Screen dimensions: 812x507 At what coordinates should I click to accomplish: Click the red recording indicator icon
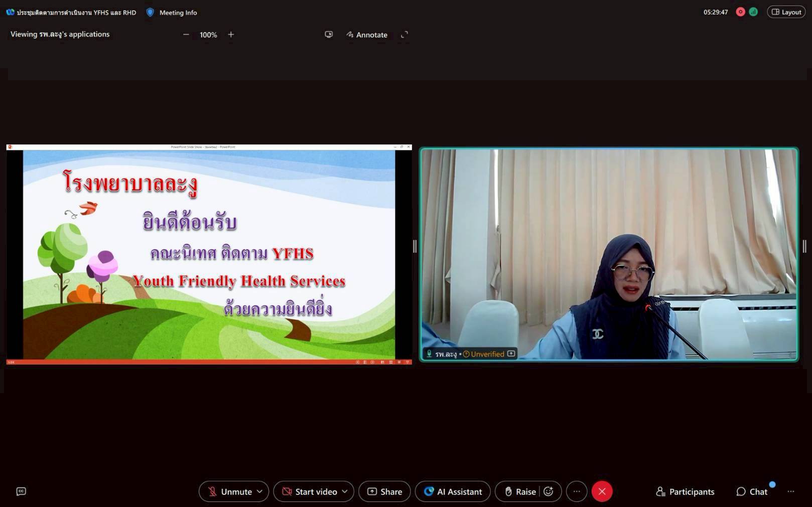tap(740, 12)
